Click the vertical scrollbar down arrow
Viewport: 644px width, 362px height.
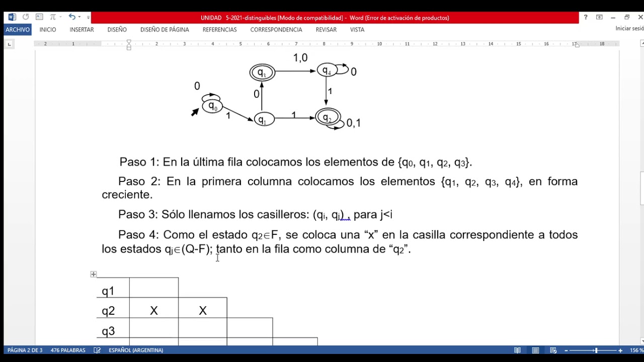641,341
